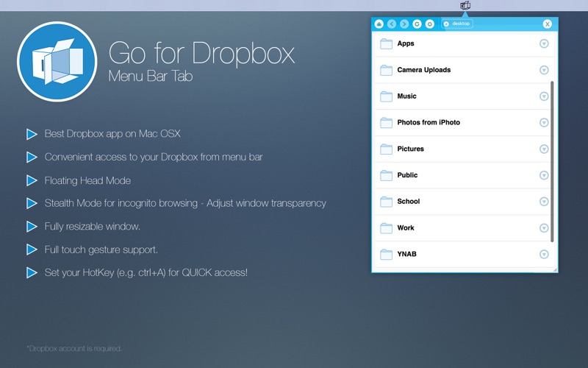The image size is (588, 368).
Task: Open the Photos from iPhoto name
Action: coord(429,122)
